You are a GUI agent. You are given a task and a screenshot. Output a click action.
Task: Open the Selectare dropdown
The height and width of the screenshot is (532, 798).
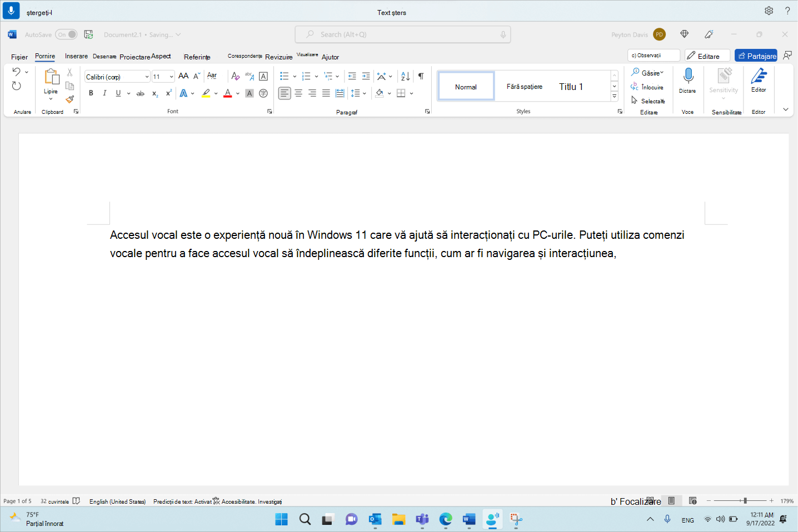[x=648, y=101]
